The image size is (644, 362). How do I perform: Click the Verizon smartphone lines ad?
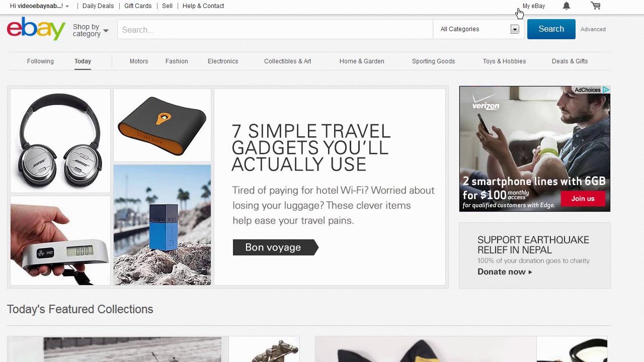534,149
